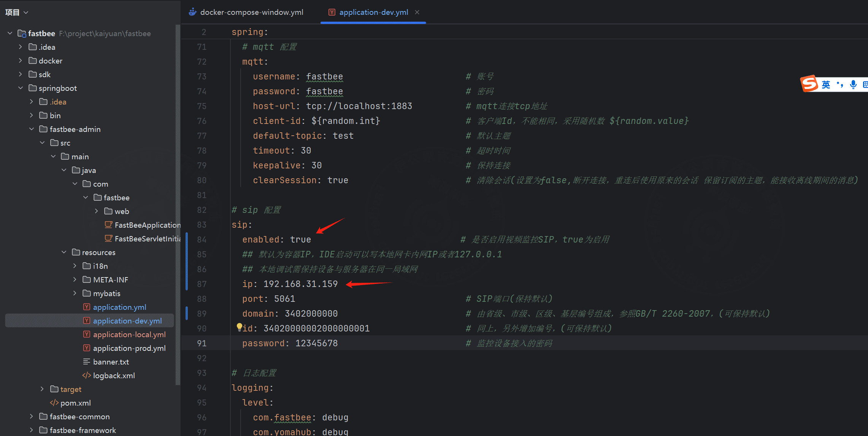The image size is (868, 436).
Task: Expand the web package
Action: (97, 211)
